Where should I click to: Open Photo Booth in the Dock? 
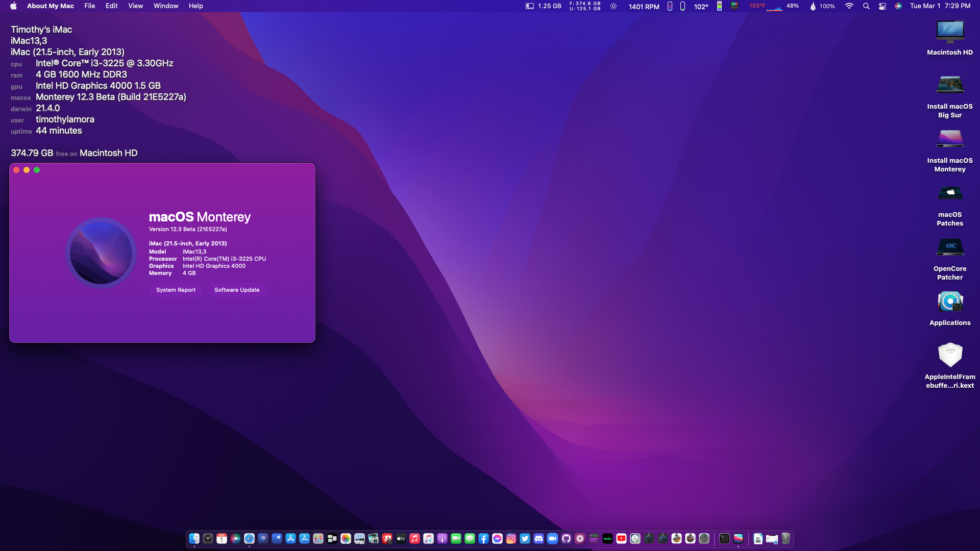(x=387, y=538)
